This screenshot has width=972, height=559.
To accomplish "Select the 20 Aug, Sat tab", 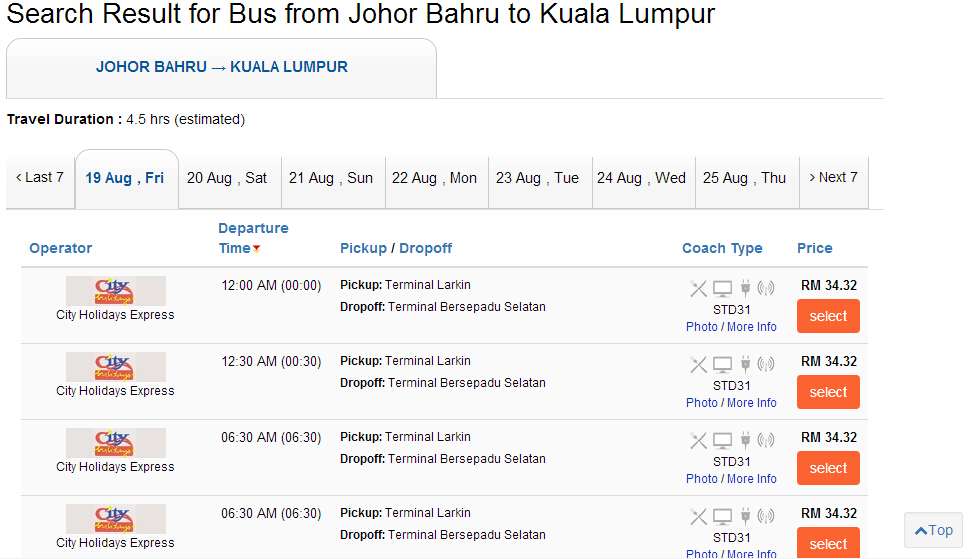I will [227, 178].
